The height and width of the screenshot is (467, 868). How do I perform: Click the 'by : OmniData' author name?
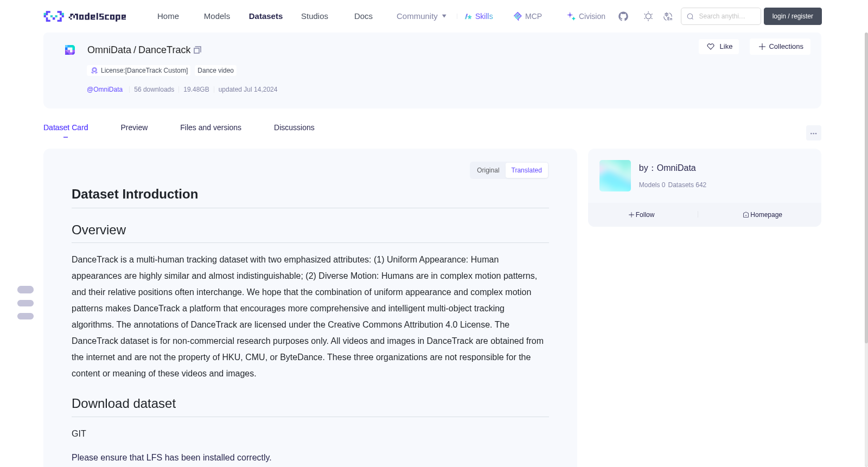(667, 168)
